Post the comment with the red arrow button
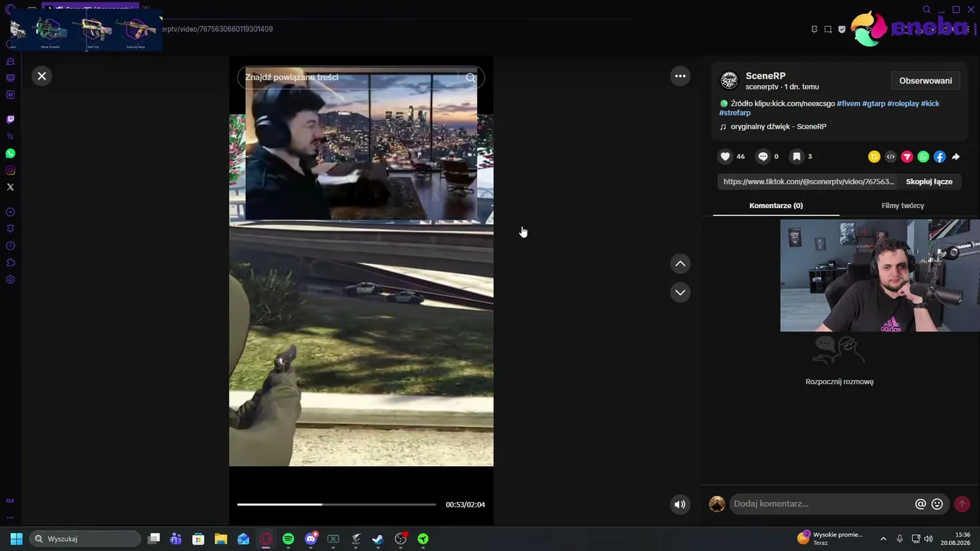Screen dimensions: 980x551 [x=962, y=504]
